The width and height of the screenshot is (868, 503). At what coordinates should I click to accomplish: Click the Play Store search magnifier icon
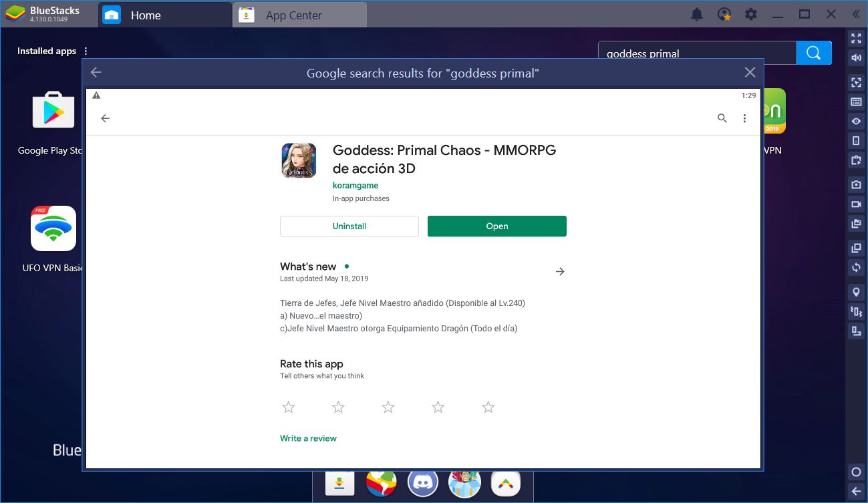[x=722, y=118]
